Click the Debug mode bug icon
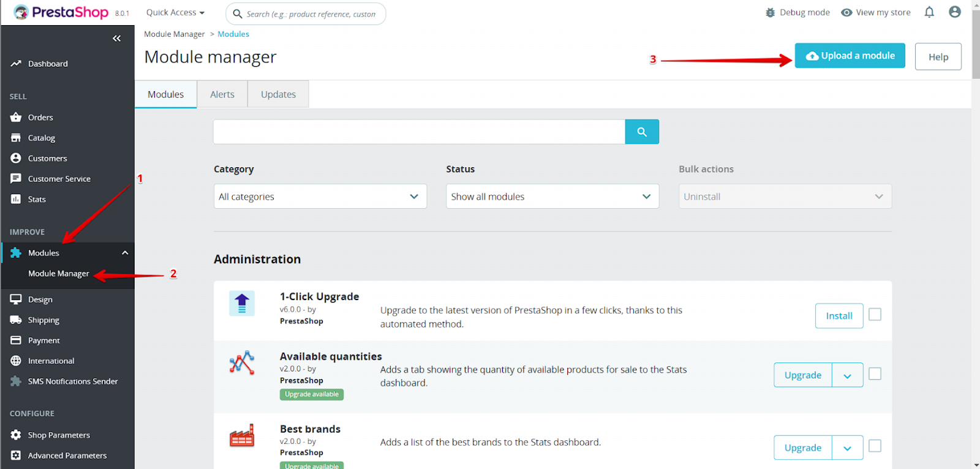 (771, 12)
